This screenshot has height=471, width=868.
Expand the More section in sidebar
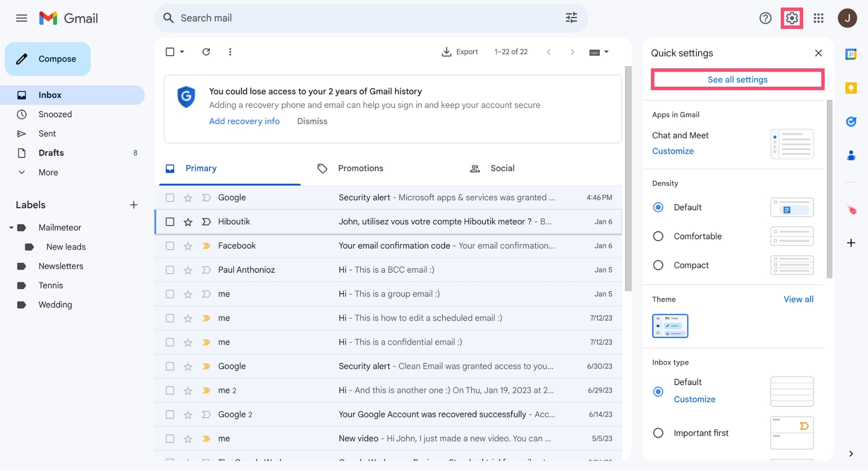pyautogui.click(x=48, y=172)
